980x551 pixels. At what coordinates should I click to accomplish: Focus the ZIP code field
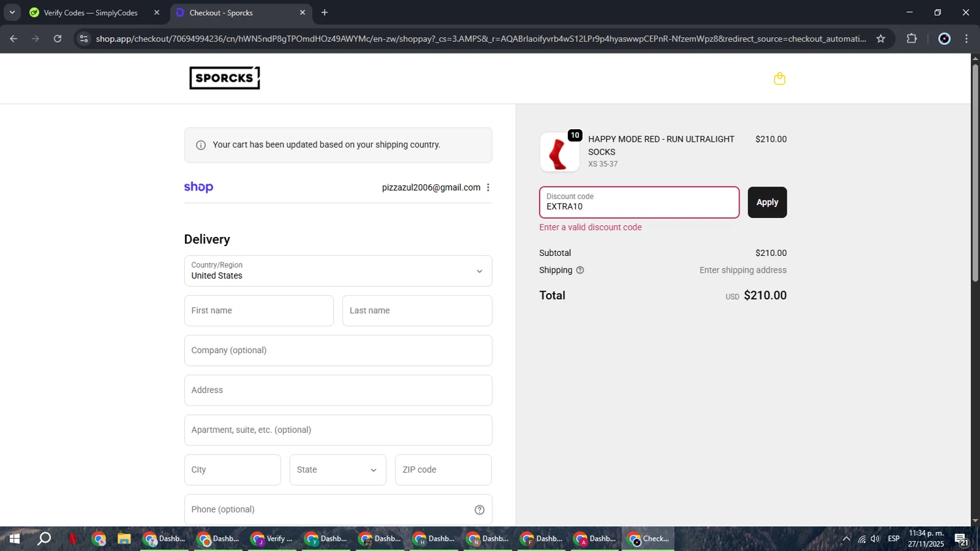pos(443,470)
